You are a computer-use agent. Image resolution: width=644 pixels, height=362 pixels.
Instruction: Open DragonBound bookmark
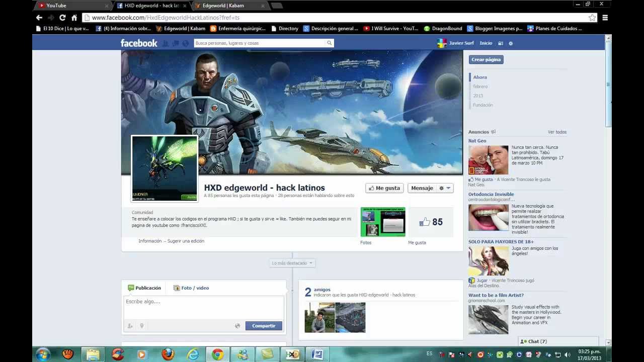point(443,29)
